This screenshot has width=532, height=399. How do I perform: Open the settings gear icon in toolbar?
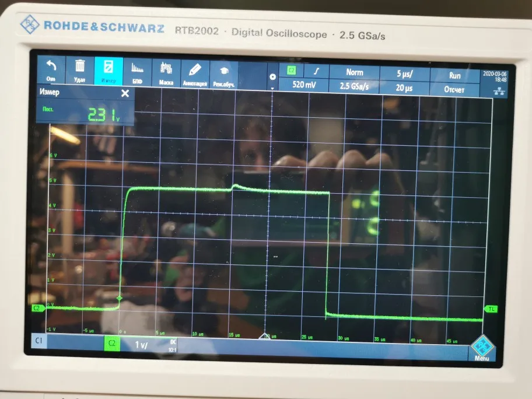tap(272, 77)
